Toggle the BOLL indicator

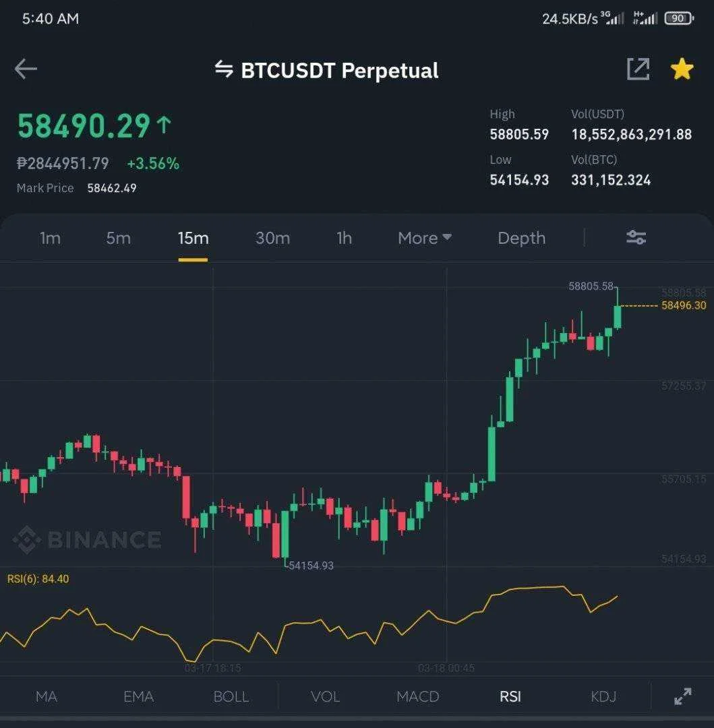[231, 696]
